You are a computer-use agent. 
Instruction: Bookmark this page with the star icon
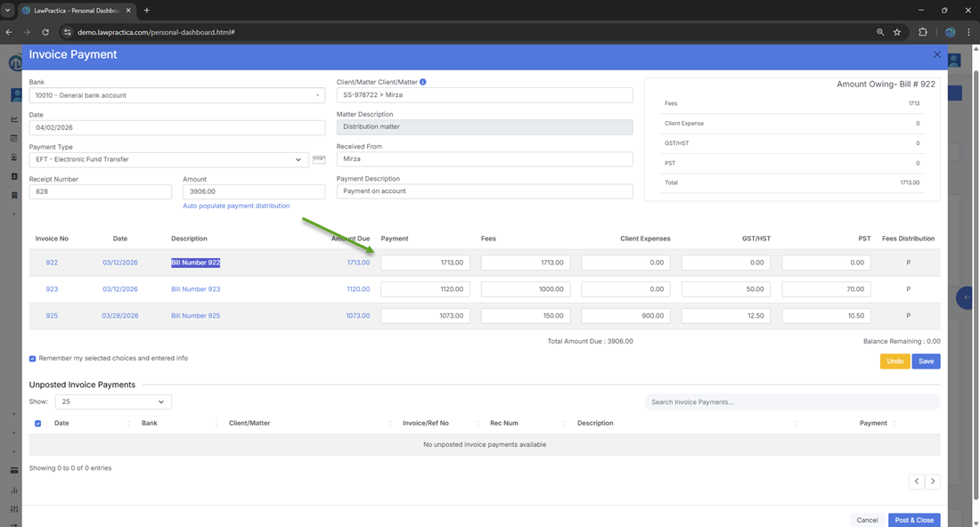pyautogui.click(x=897, y=32)
